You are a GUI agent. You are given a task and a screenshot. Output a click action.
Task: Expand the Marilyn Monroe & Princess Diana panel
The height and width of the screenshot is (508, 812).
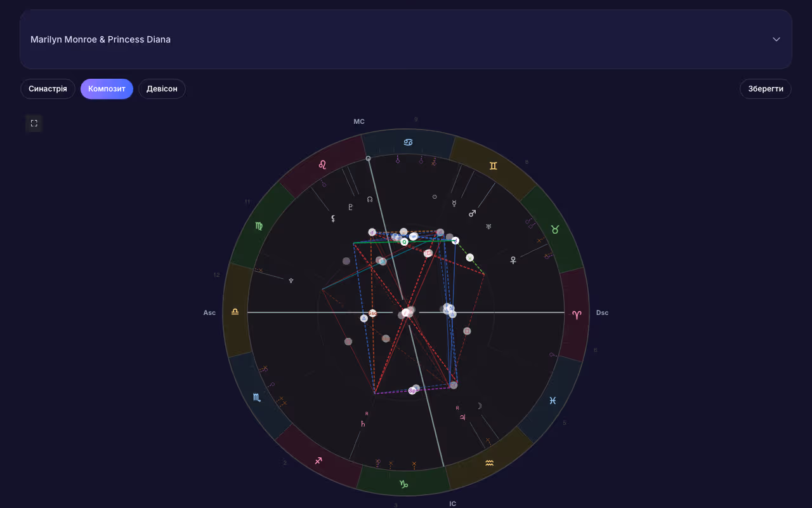[406, 39]
